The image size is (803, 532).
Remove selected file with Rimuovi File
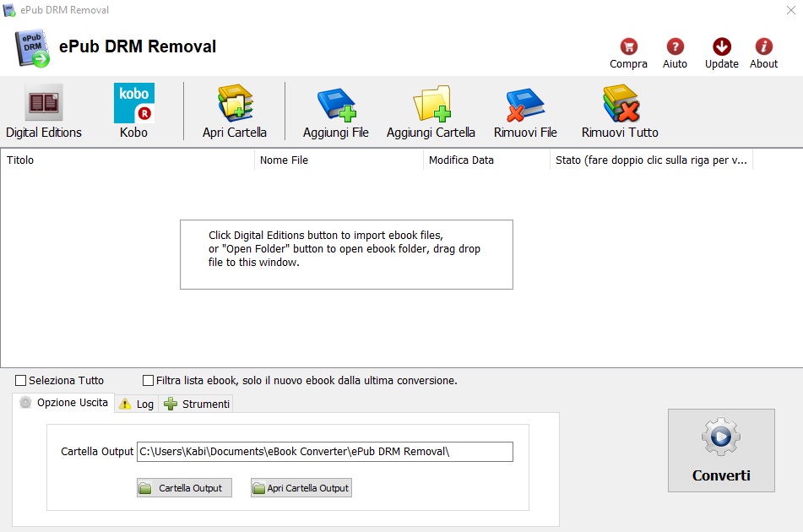click(525, 111)
